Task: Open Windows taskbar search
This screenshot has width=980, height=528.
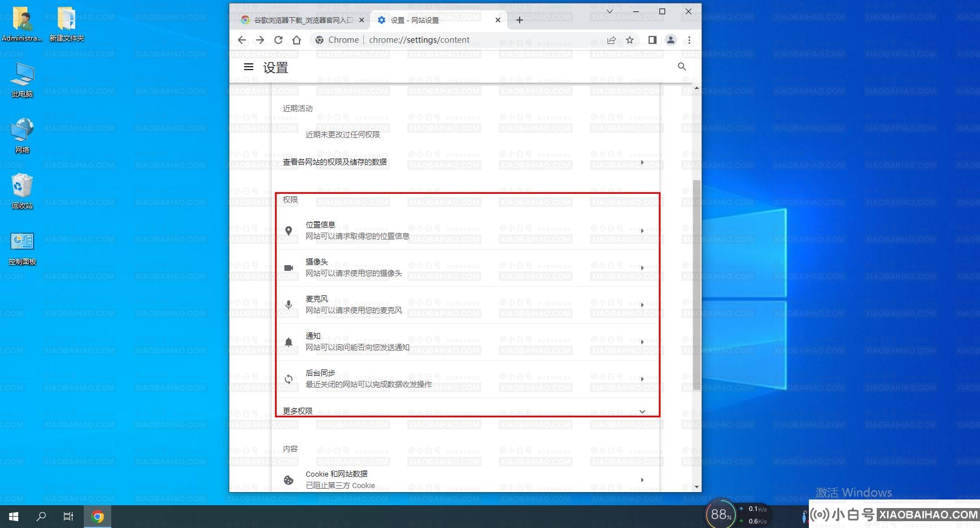Action: [41, 517]
